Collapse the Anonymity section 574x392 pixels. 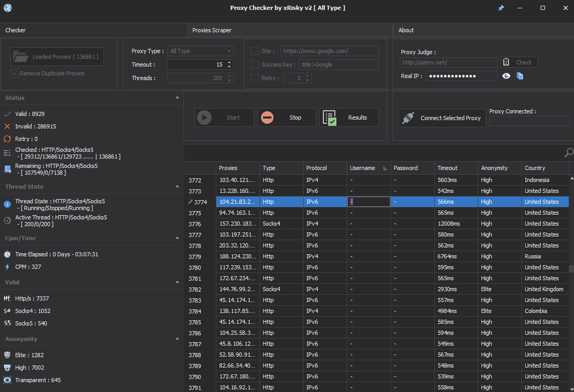[177, 339]
